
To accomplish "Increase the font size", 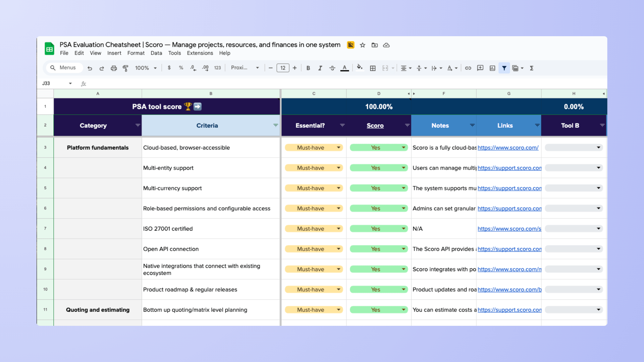I will [295, 68].
